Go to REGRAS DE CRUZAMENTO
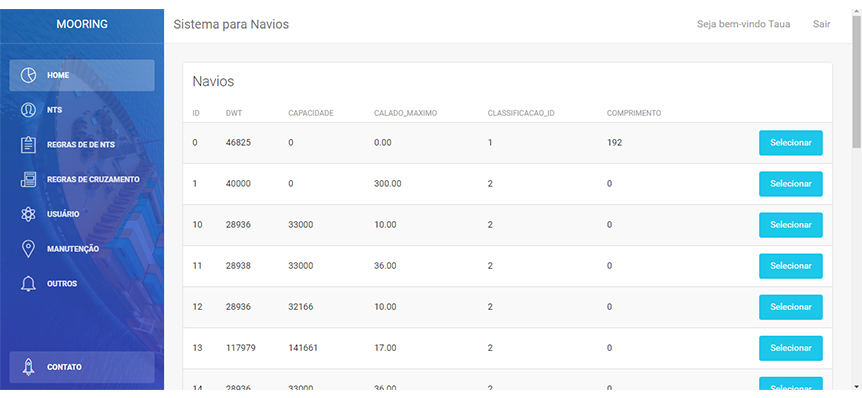This screenshot has width=862, height=398. point(82,180)
